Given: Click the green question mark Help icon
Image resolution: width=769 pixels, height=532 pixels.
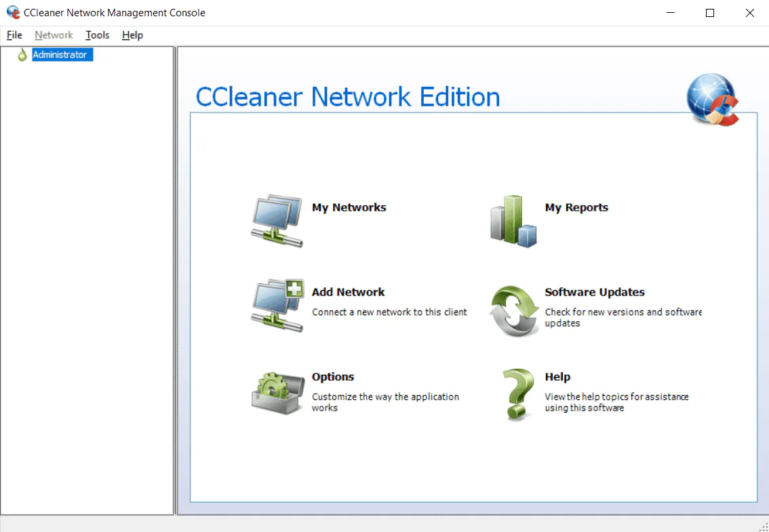Looking at the screenshot, I should pos(518,394).
